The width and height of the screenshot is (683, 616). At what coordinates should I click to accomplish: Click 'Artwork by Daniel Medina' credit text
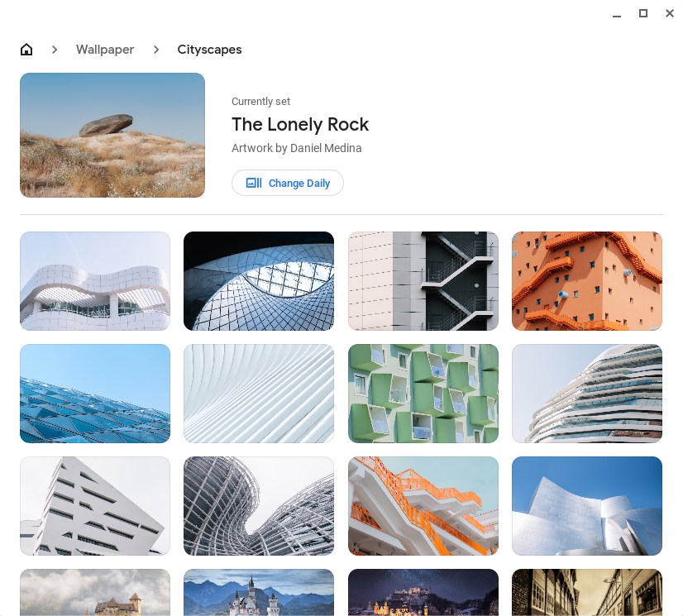297,148
